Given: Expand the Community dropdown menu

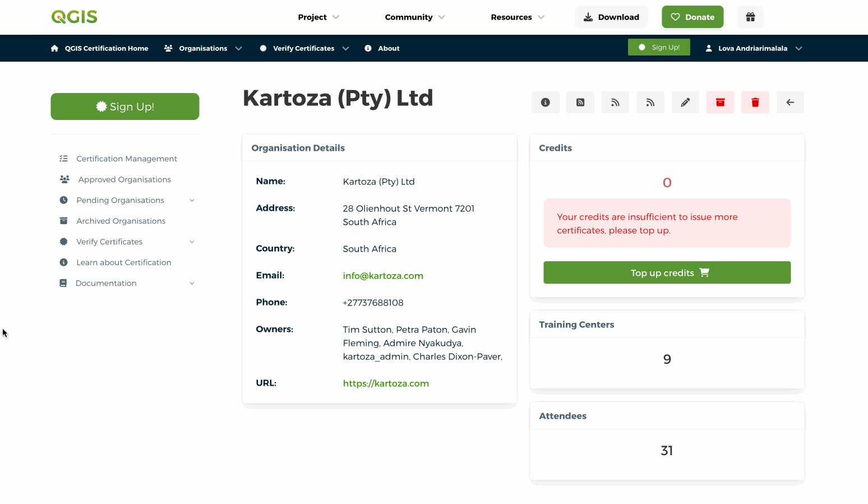Looking at the screenshot, I should tap(415, 17).
